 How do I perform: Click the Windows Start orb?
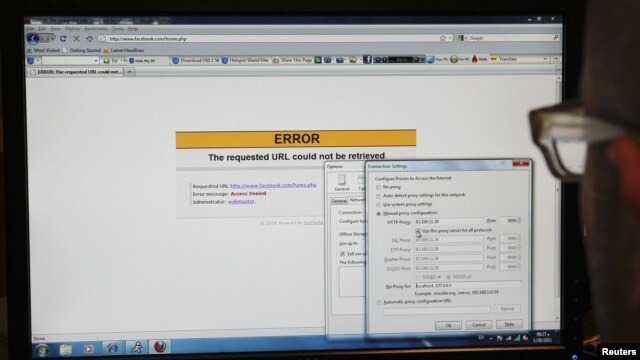tap(42, 349)
